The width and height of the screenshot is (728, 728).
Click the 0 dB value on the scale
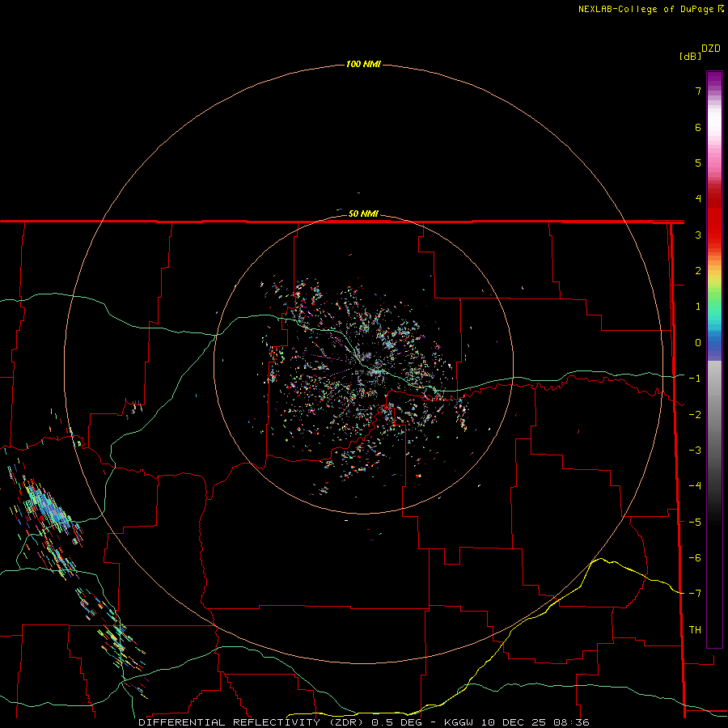698,343
